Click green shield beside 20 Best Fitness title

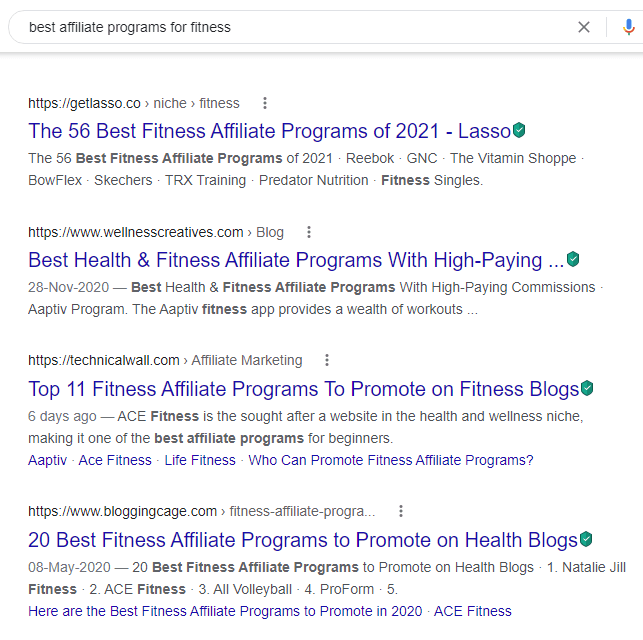(x=586, y=539)
